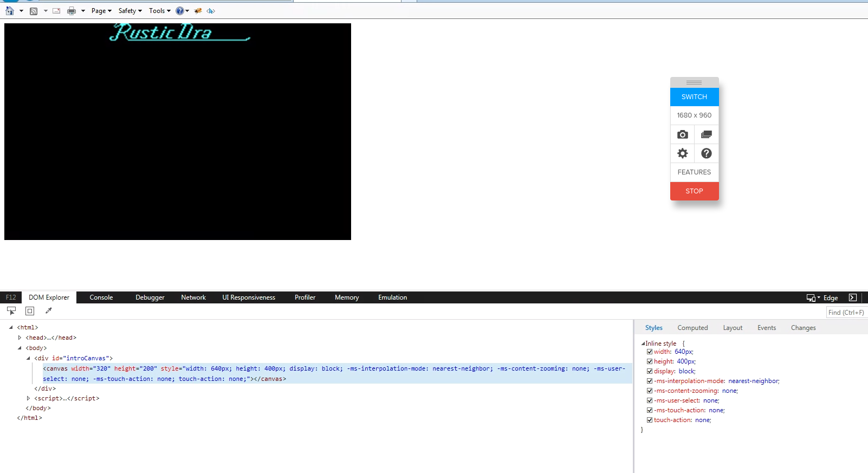The image size is (868, 473).
Task: Switch to the Memory tab
Action: pos(347,297)
